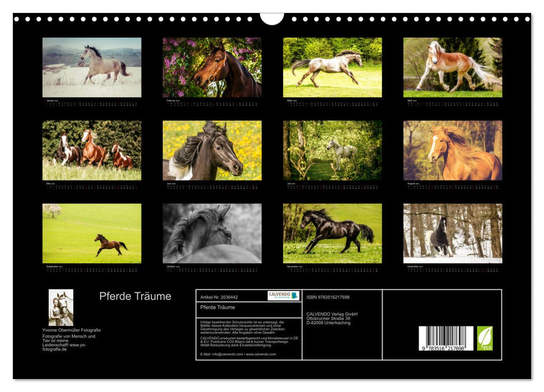544x392 pixels.
Task: Open the May three pinto horses photo
Action: pyautogui.click(x=92, y=150)
